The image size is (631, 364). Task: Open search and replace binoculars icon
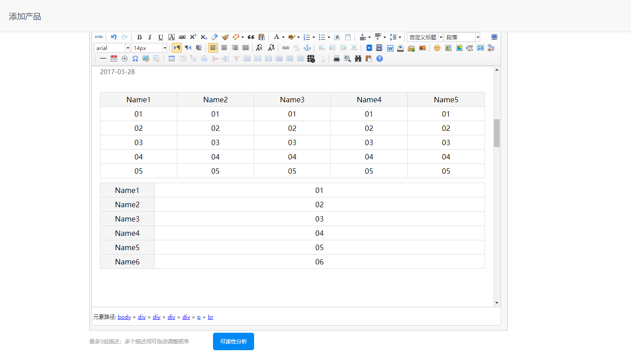[x=358, y=59]
